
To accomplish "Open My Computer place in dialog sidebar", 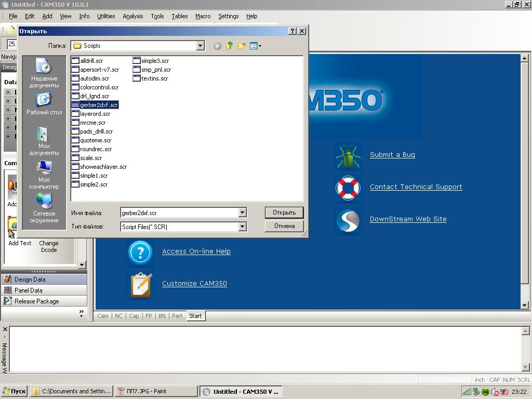I will tap(44, 175).
